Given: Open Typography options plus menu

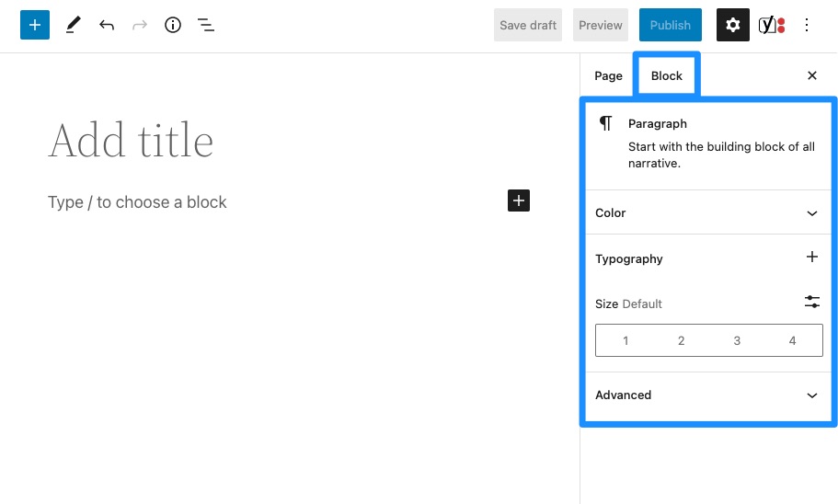Looking at the screenshot, I should coord(811,258).
